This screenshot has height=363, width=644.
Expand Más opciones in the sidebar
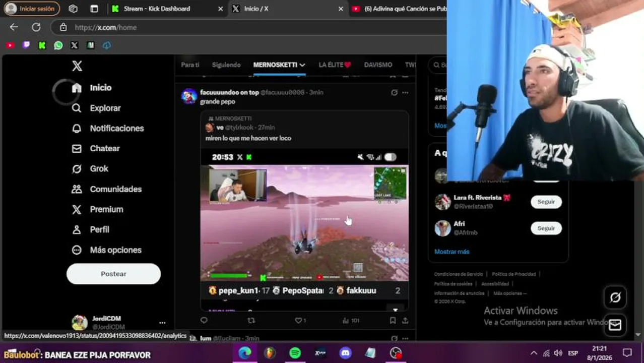pyautogui.click(x=106, y=250)
